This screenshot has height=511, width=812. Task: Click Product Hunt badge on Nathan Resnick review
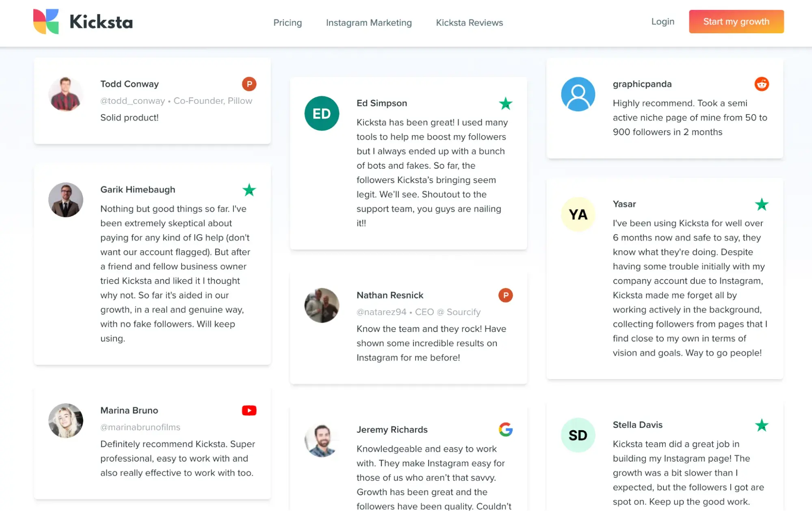505,295
